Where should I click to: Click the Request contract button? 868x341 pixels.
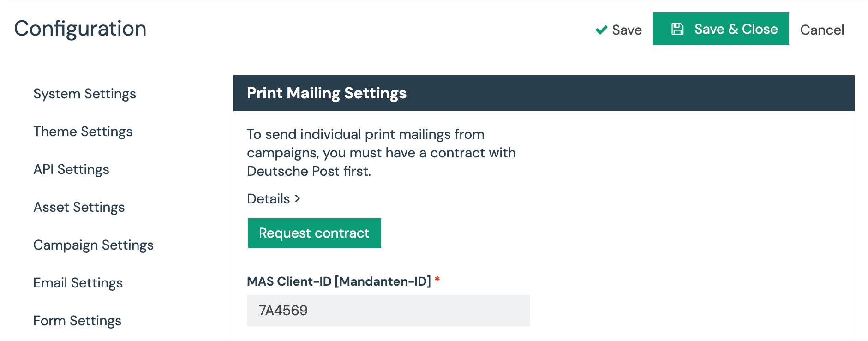click(x=314, y=233)
